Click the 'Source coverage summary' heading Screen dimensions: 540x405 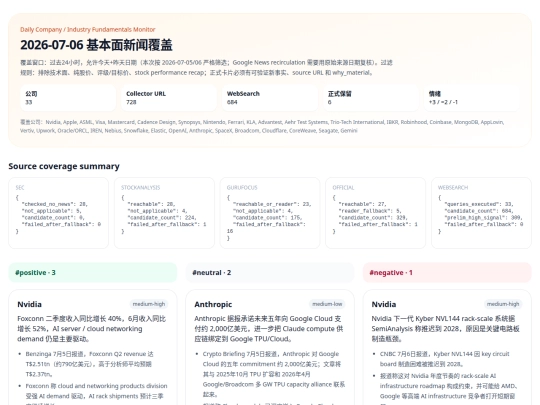tap(64, 166)
